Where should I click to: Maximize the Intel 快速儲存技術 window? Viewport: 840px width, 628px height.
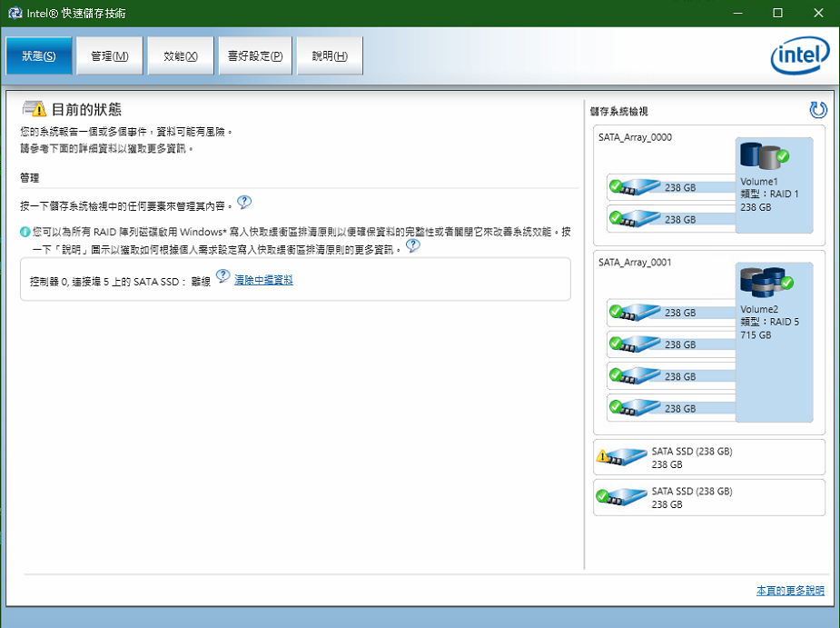pos(778,13)
